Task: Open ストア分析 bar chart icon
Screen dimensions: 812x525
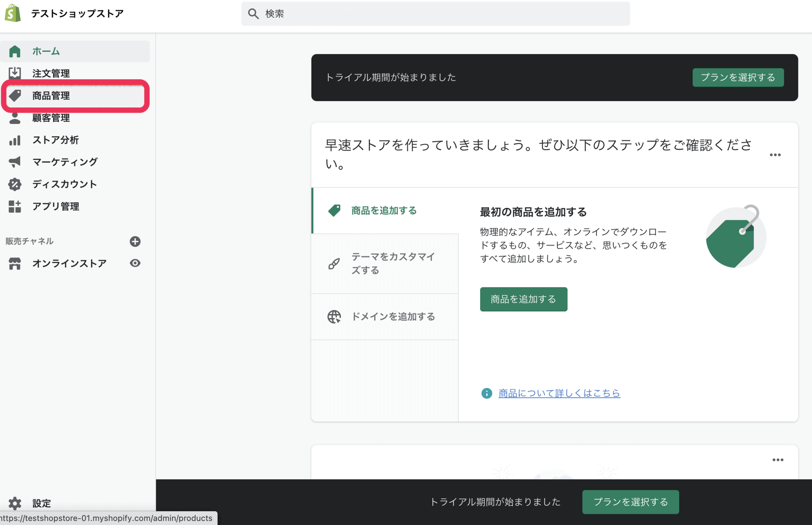Action: point(15,140)
